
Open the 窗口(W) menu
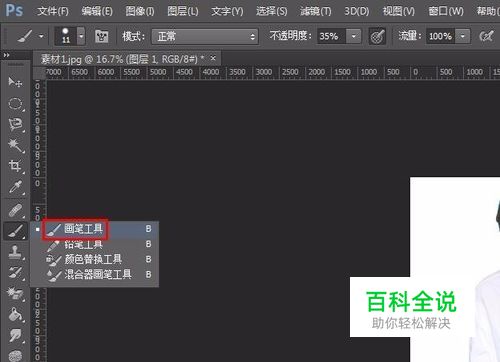tap(446, 11)
